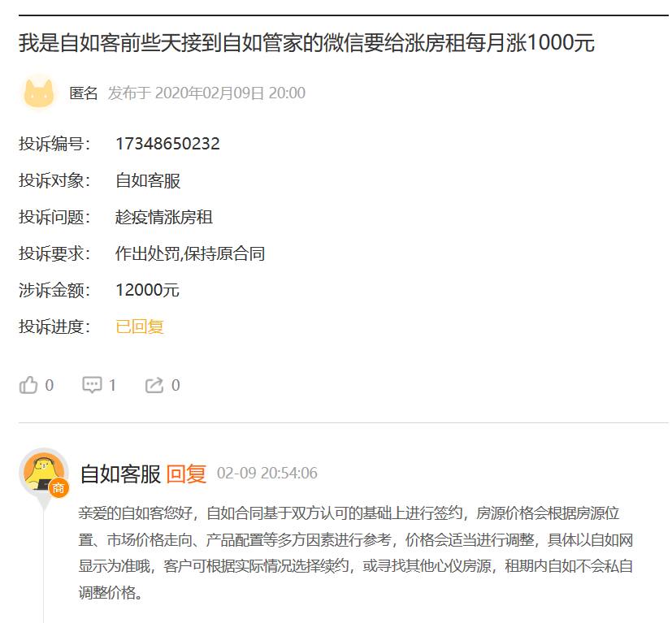This screenshot has height=623, width=672.
Task: Select the publish date 2020年02月09日 20:00
Action: (206, 93)
